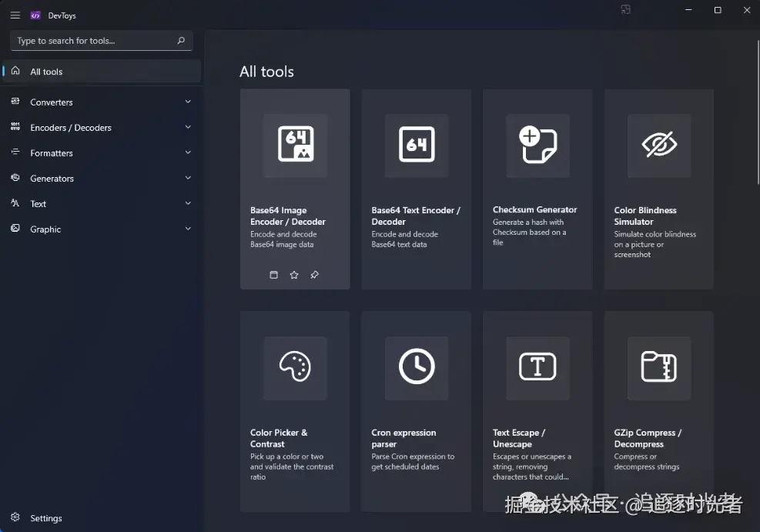
Task: Open Formatters category
Action: click(x=102, y=152)
